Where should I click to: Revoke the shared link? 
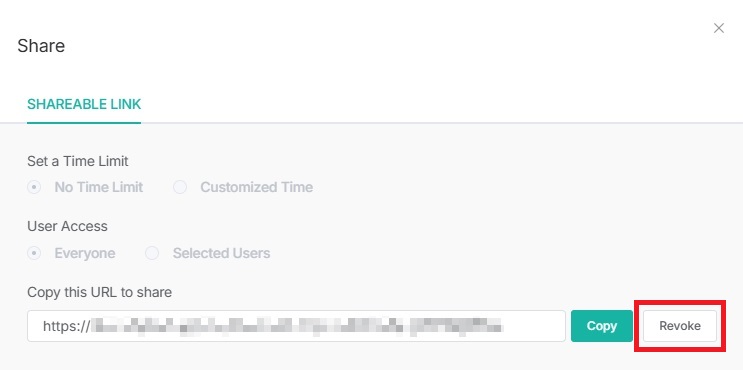(680, 326)
